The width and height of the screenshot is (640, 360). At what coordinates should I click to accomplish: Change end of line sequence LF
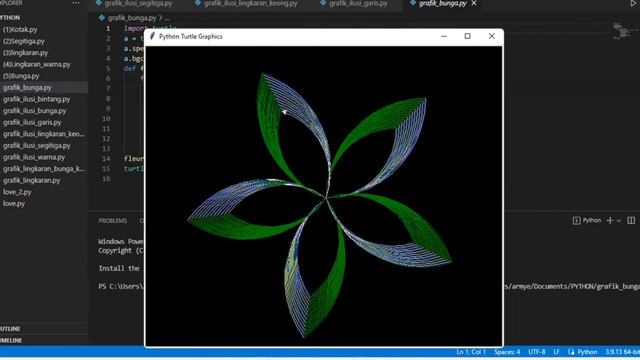click(x=556, y=352)
